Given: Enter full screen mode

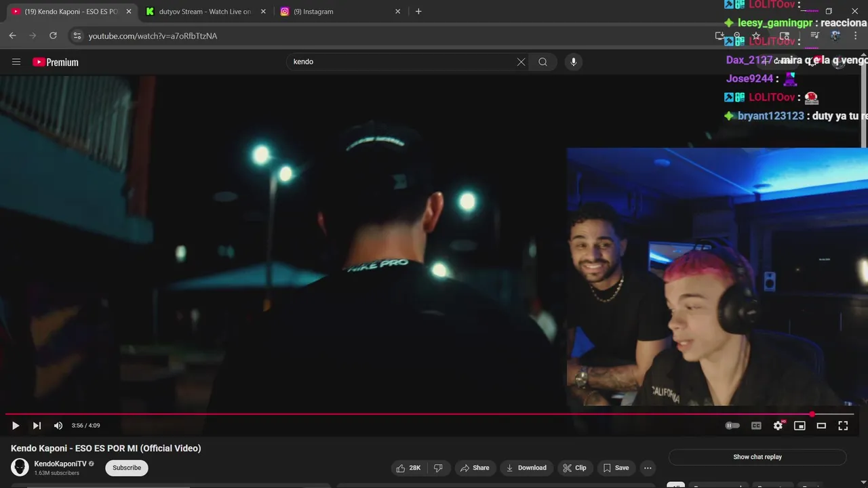Looking at the screenshot, I should coord(843,426).
